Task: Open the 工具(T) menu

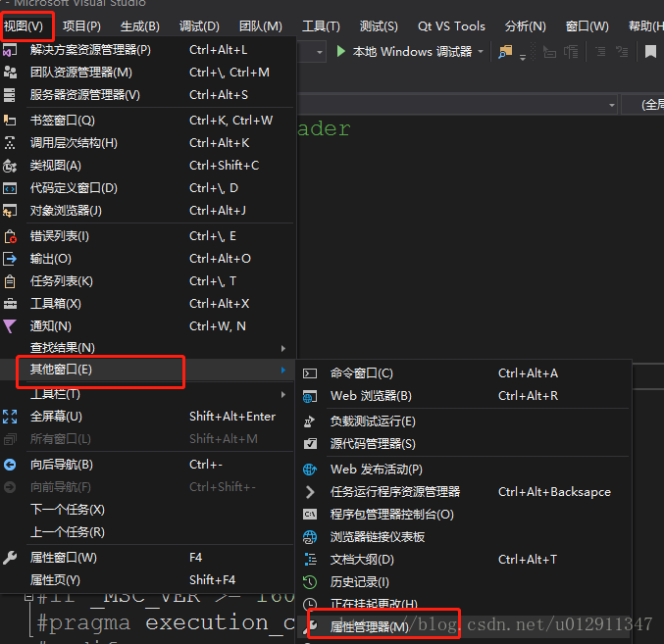Action: (x=321, y=26)
